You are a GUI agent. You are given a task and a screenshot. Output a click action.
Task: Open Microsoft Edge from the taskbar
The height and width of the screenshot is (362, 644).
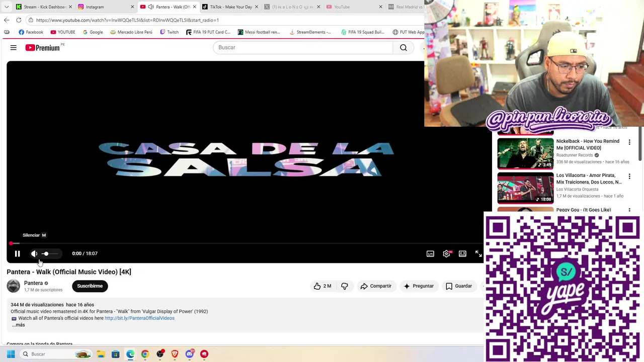tap(130, 354)
